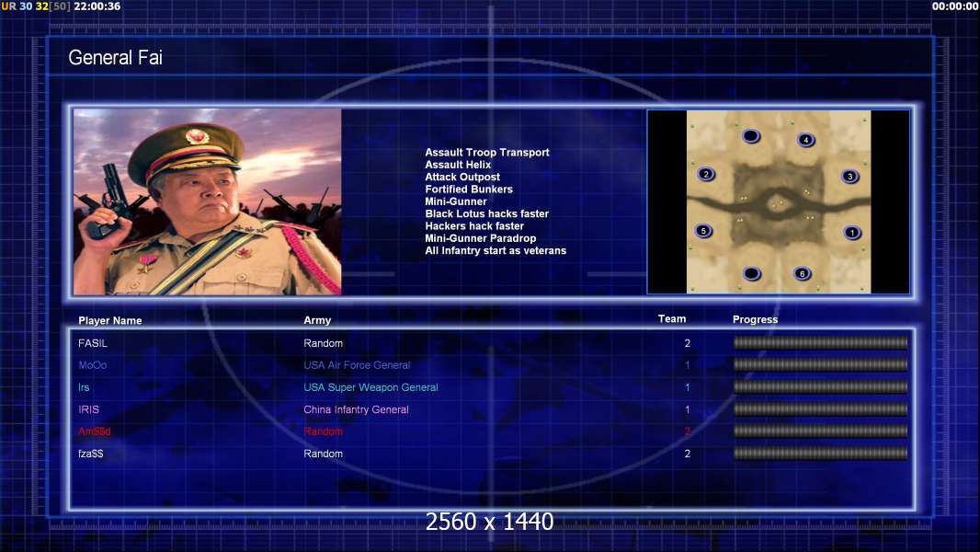980x552 pixels.
Task: Click team number 1 in IRIS row
Action: tap(688, 409)
